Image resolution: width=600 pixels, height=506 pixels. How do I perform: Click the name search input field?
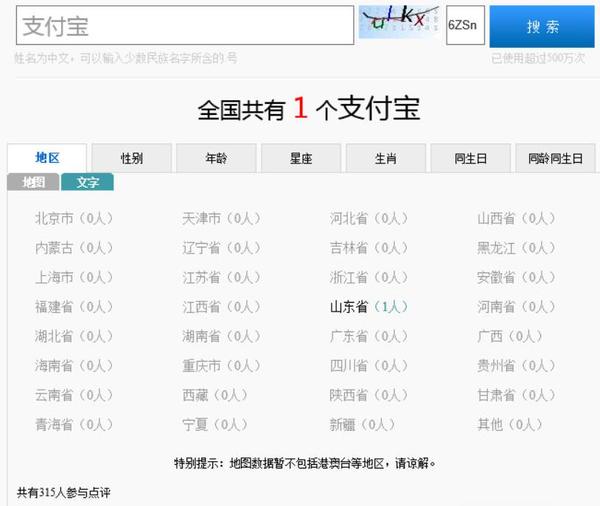point(185,25)
